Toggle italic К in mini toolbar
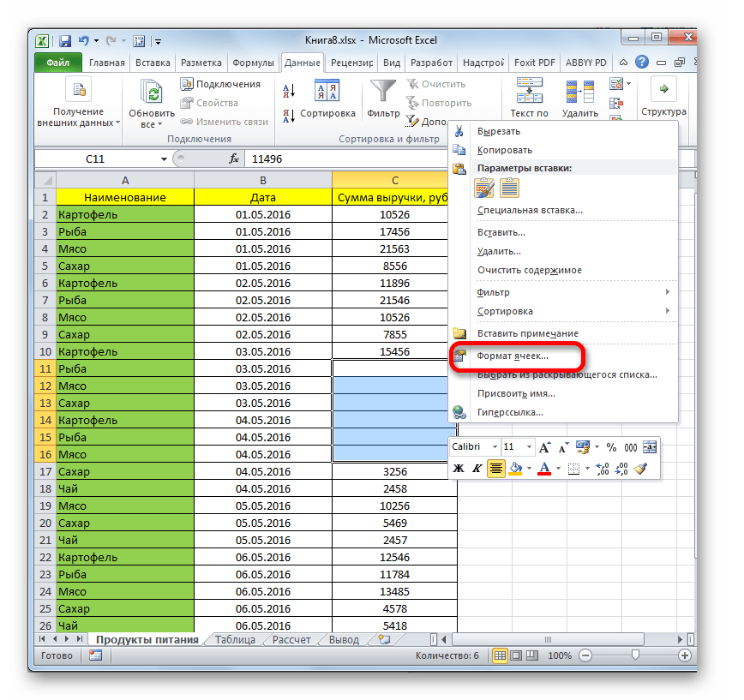 (x=476, y=468)
